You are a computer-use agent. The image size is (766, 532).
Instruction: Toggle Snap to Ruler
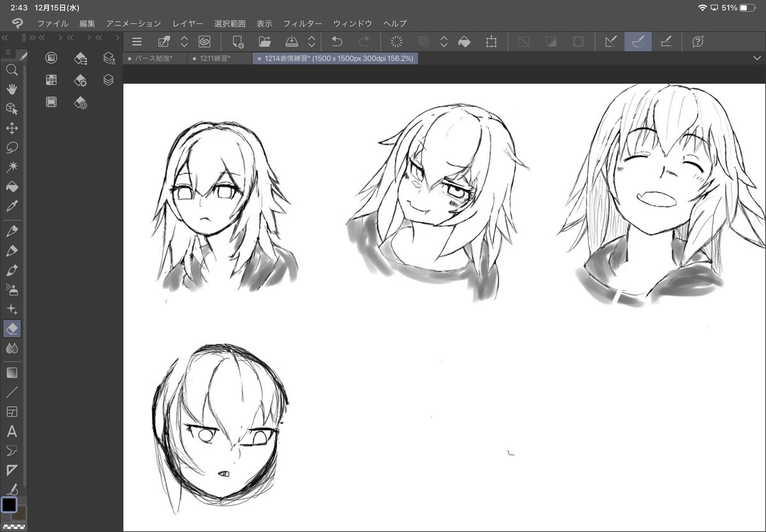coord(611,42)
